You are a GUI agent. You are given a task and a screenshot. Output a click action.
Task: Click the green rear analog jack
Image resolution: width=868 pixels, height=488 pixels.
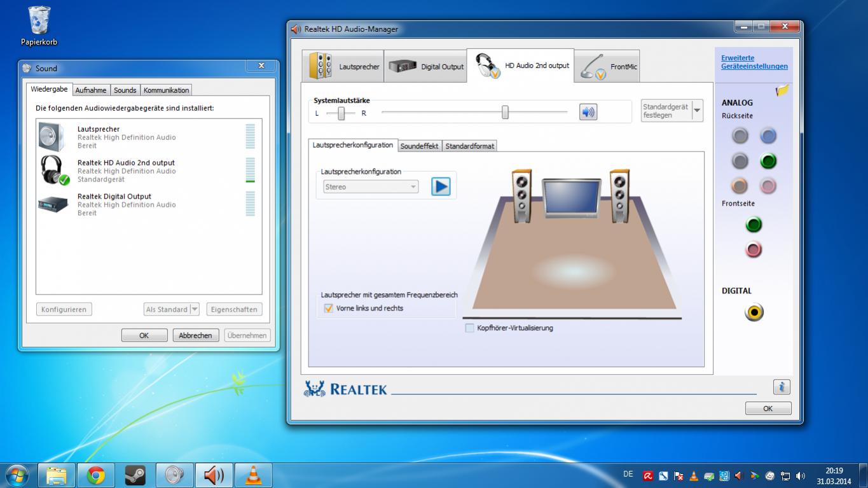pos(768,161)
